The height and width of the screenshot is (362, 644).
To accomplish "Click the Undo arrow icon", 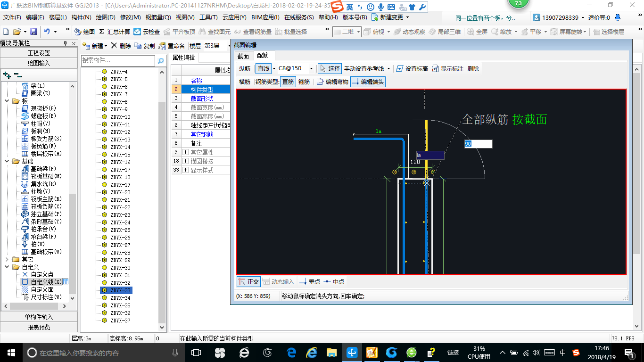I will (47, 32).
